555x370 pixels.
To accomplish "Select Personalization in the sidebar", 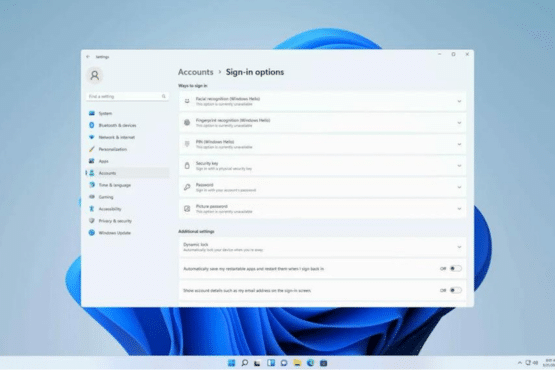I will [127, 149].
